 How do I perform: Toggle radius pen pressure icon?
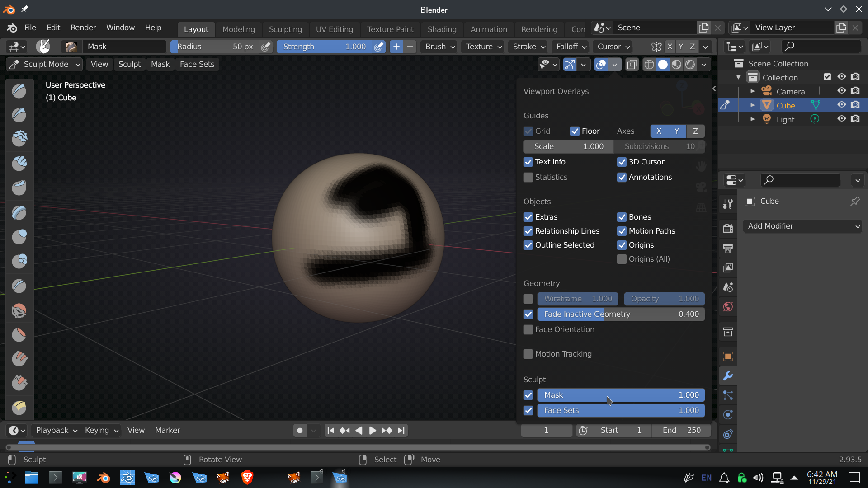(x=266, y=47)
